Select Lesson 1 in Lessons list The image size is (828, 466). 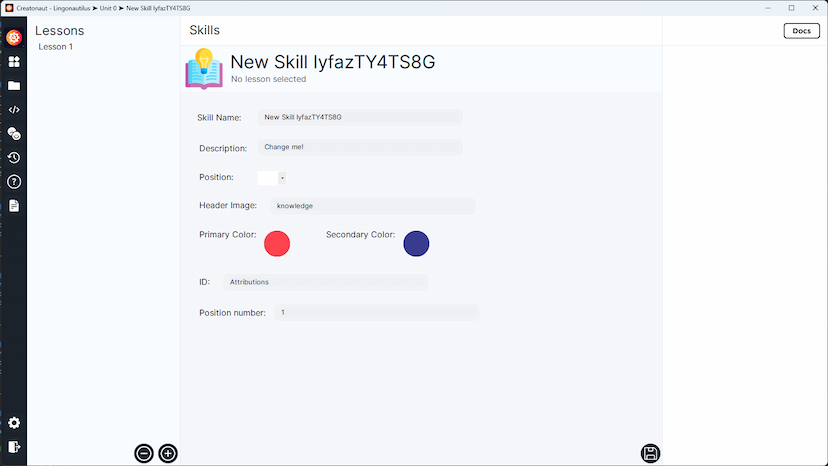55,46
